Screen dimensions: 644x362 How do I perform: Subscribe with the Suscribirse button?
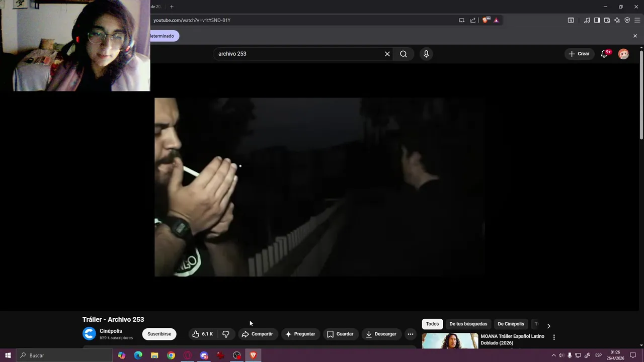159,334
